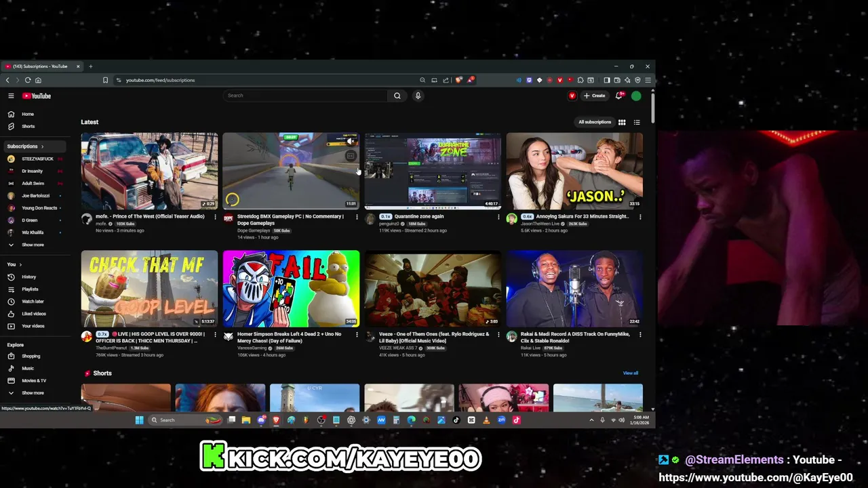This screenshot has width=868, height=488.
Task: Open Dope Gameplays channel avatar
Action: [x=228, y=219]
